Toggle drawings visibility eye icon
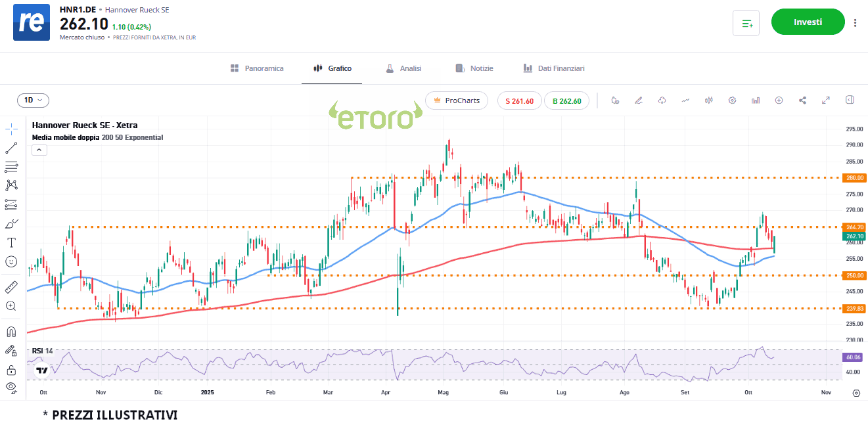 tap(11, 387)
